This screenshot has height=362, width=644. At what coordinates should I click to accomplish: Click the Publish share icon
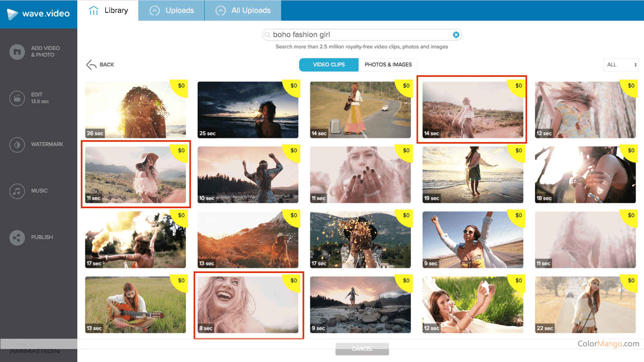click(x=17, y=238)
